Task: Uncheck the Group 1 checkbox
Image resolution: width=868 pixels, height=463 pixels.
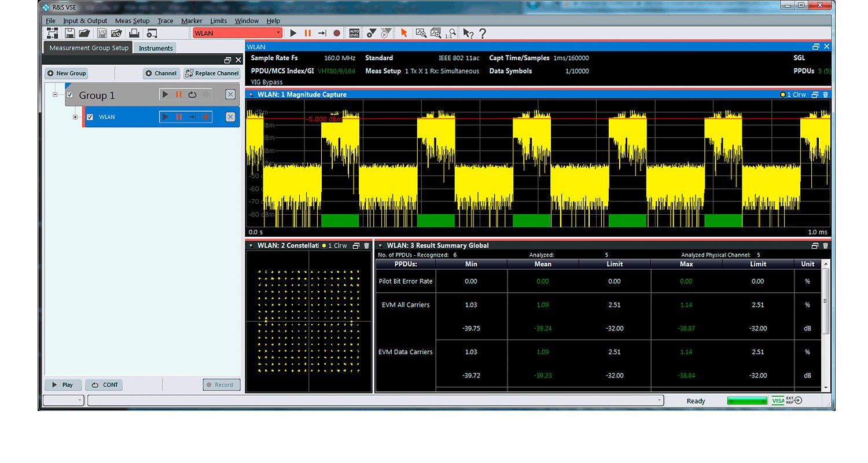Action: pos(70,95)
